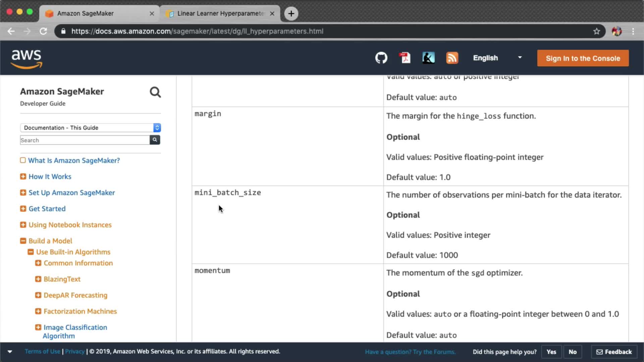Answer Yes to page help question
The image size is (644, 362).
point(551,352)
